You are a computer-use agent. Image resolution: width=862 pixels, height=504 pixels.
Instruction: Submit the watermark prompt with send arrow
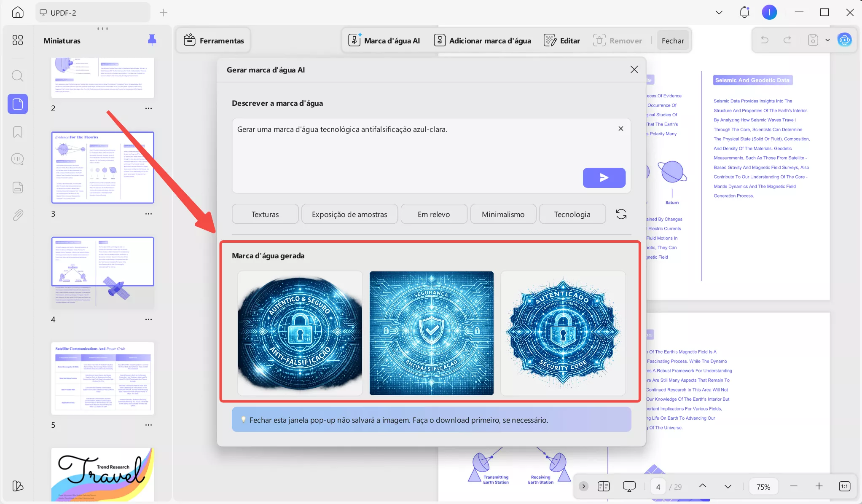click(x=604, y=178)
